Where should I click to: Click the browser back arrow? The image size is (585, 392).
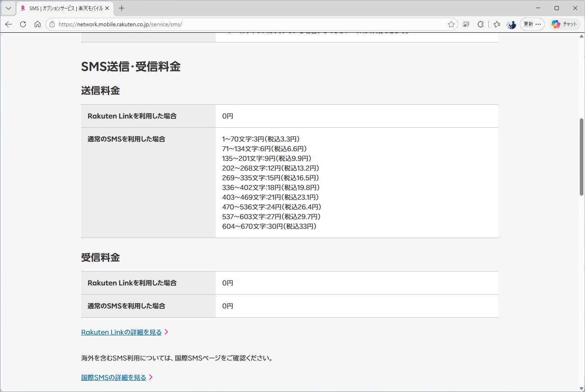8,24
